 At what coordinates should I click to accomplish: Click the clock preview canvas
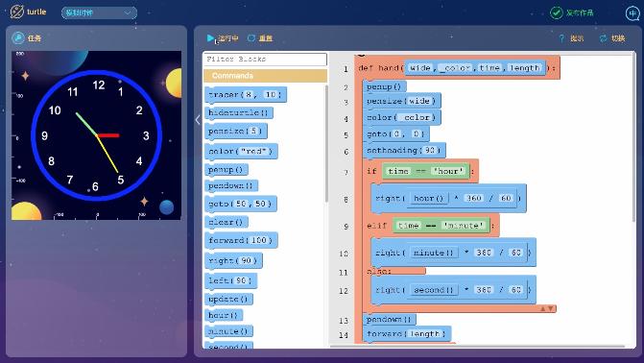(x=97, y=135)
